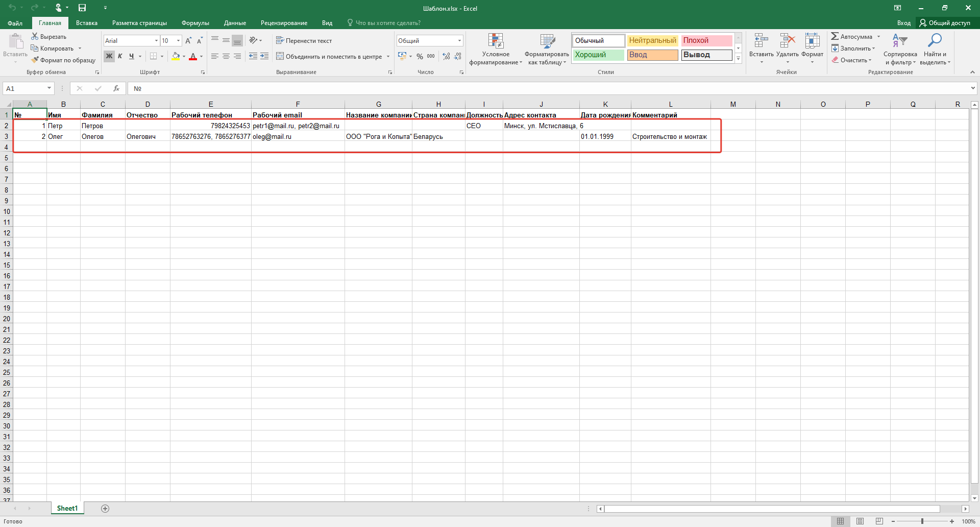Apply the Плохой (Bad) cell style swatch
This screenshot has height=527, width=980.
(x=706, y=40)
